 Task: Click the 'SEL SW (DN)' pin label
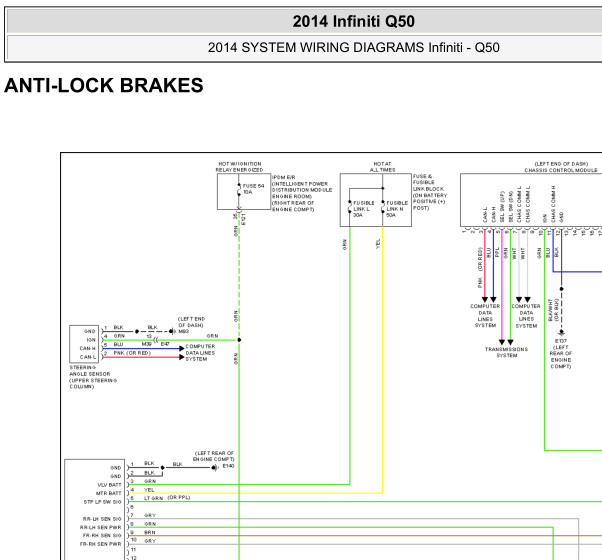(511, 206)
